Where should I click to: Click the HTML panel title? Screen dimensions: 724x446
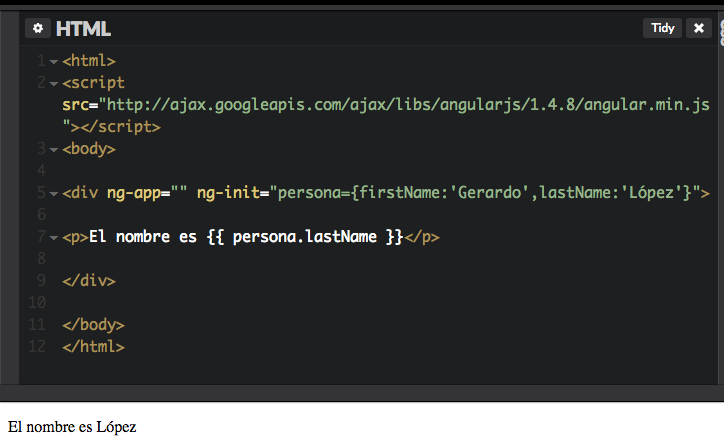point(83,29)
